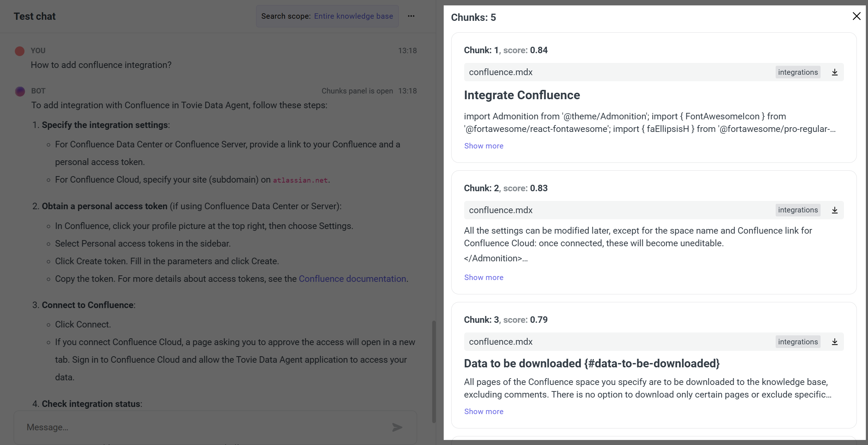Click the Integrate Confluence heading
868x445 pixels.
point(522,95)
